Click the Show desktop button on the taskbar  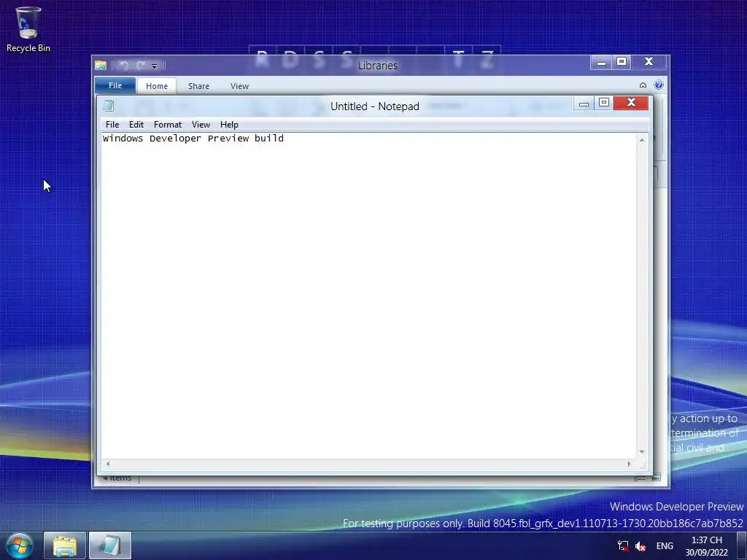pyautogui.click(x=742, y=545)
